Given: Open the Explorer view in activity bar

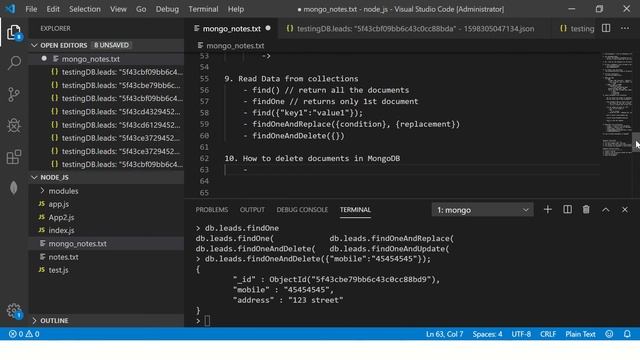Looking at the screenshot, I should [14, 32].
